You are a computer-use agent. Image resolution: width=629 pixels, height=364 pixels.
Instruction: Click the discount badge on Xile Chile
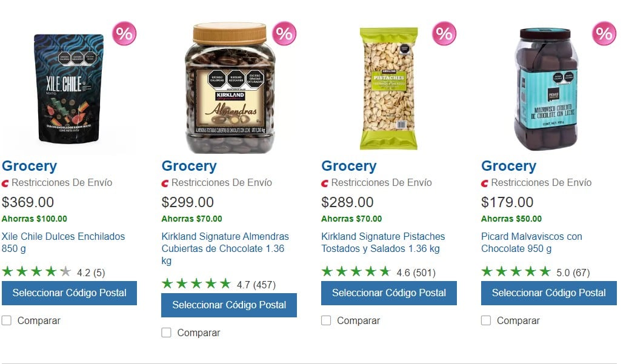point(124,34)
